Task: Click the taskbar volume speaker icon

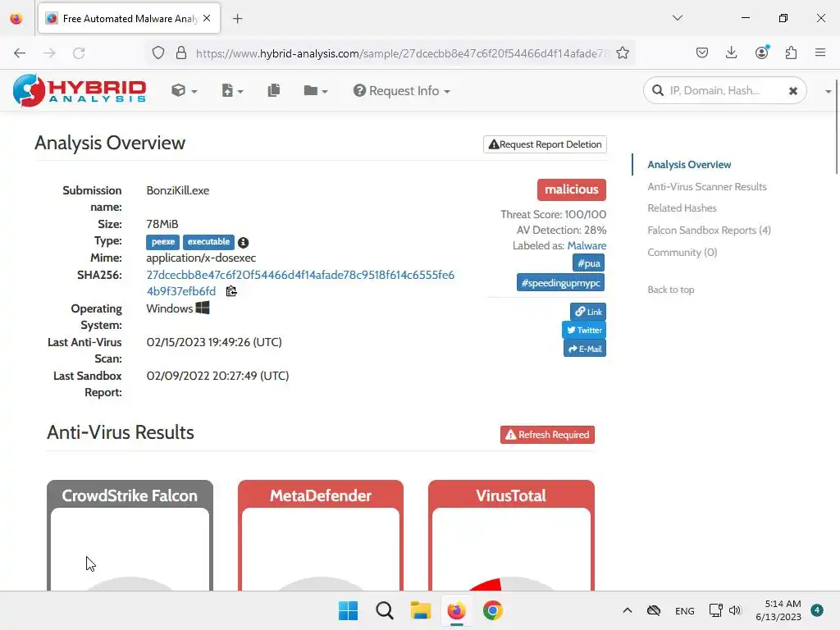Action: click(735, 610)
